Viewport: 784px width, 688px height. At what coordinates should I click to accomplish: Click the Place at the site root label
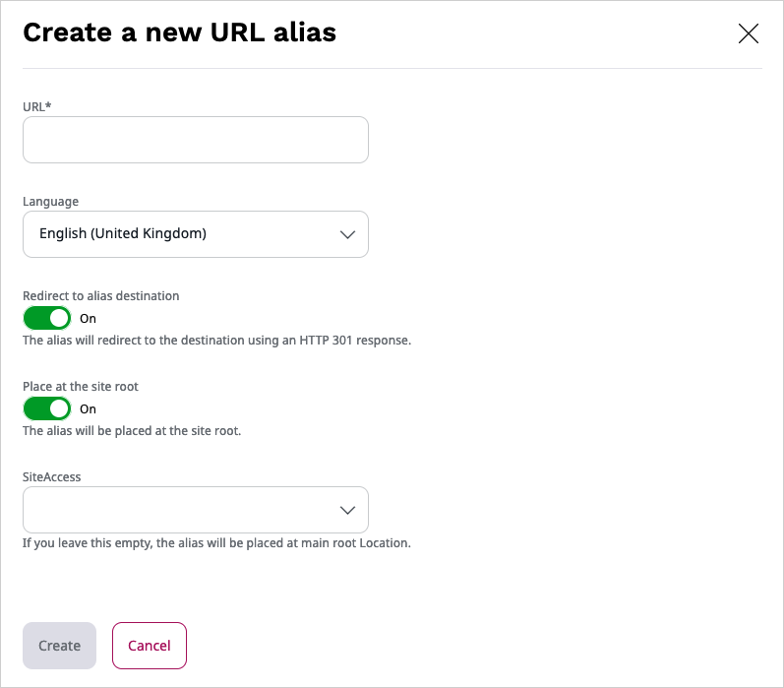81,387
